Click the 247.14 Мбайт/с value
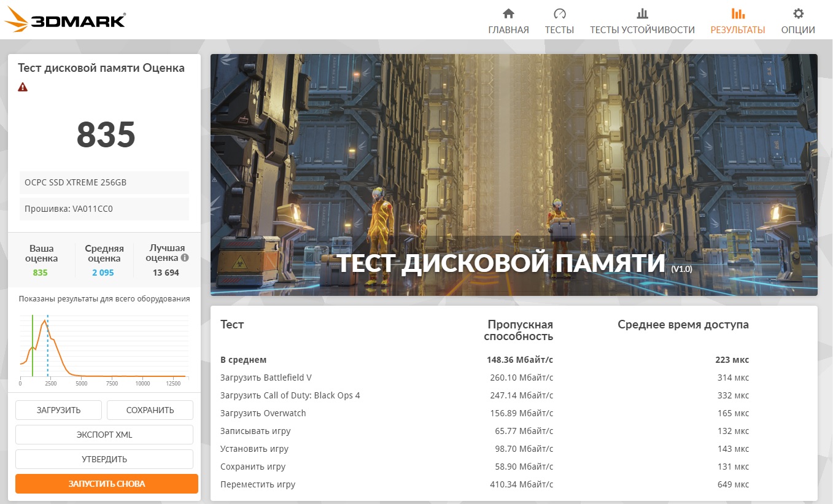833x504 pixels. (522, 395)
